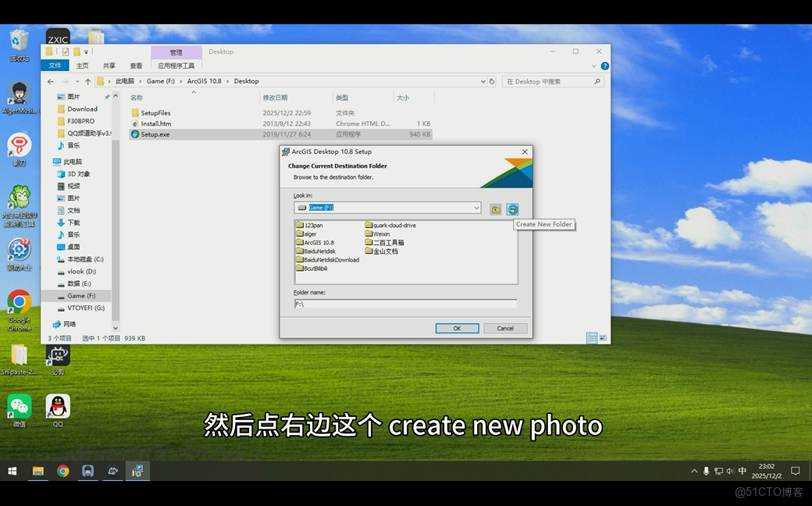The height and width of the screenshot is (506, 812).
Task: Switch to the 应用程序工具 tab
Action: (175, 65)
